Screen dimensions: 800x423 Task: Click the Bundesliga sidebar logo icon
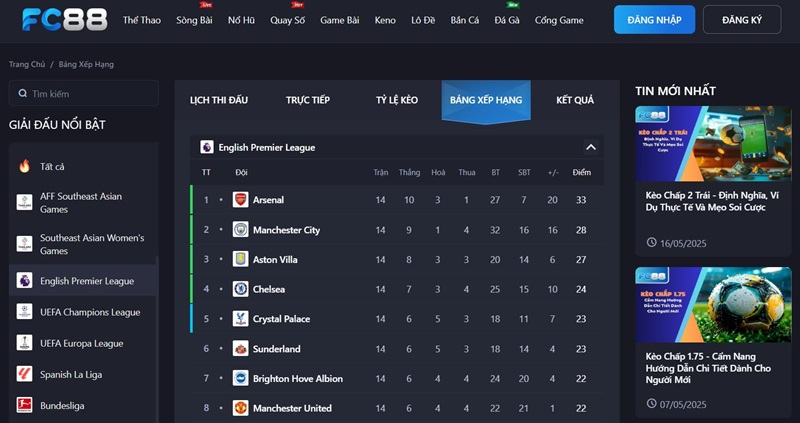pyautogui.click(x=25, y=406)
